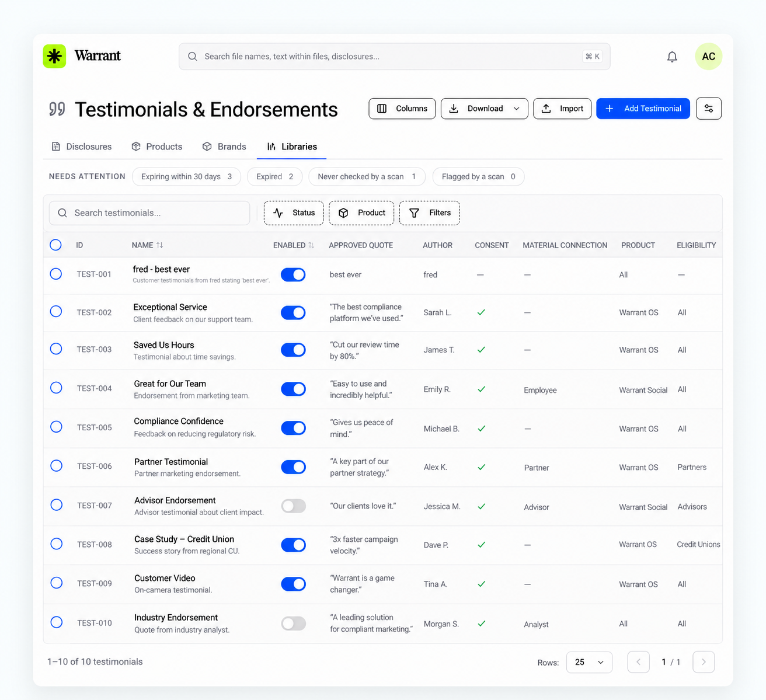Click the Credit Unions eligibility cell
Screen dimensions: 766x700
tap(698, 544)
